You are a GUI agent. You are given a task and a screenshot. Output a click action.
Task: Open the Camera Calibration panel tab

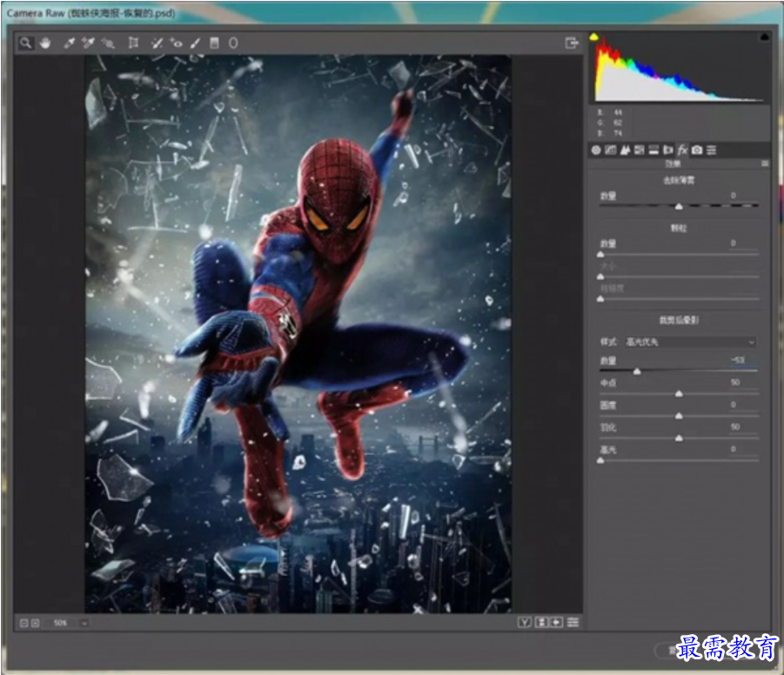[x=697, y=150]
